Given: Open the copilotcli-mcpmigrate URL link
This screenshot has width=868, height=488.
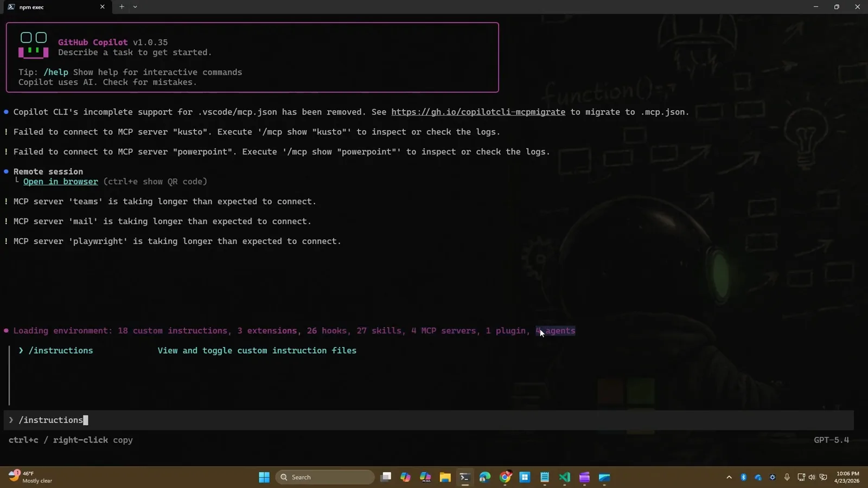Looking at the screenshot, I should (x=478, y=112).
